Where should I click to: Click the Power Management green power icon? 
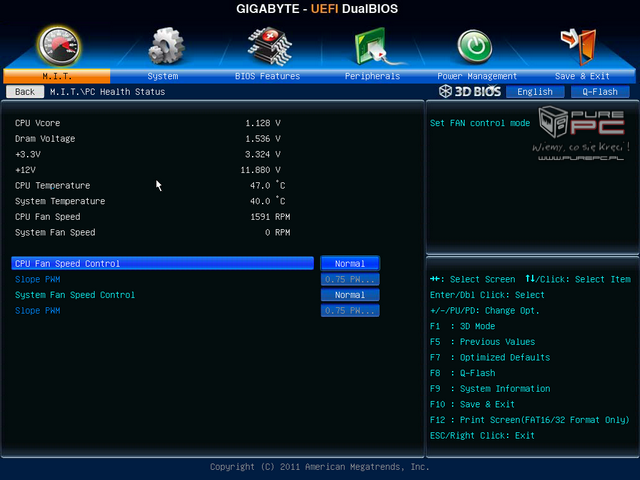tap(474, 47)
